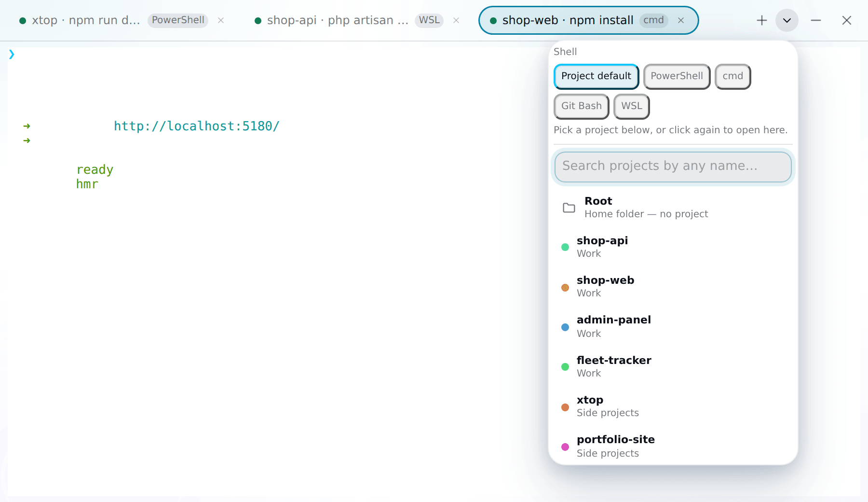Click the PowerShell badge on xtop tab
Image resolution: width=868 pixels, height=502 pixels.
coord(178,20)
